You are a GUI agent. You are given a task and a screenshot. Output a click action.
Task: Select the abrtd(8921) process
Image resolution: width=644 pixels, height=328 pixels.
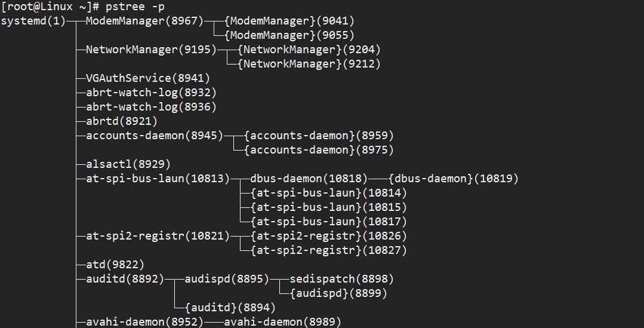122,121
